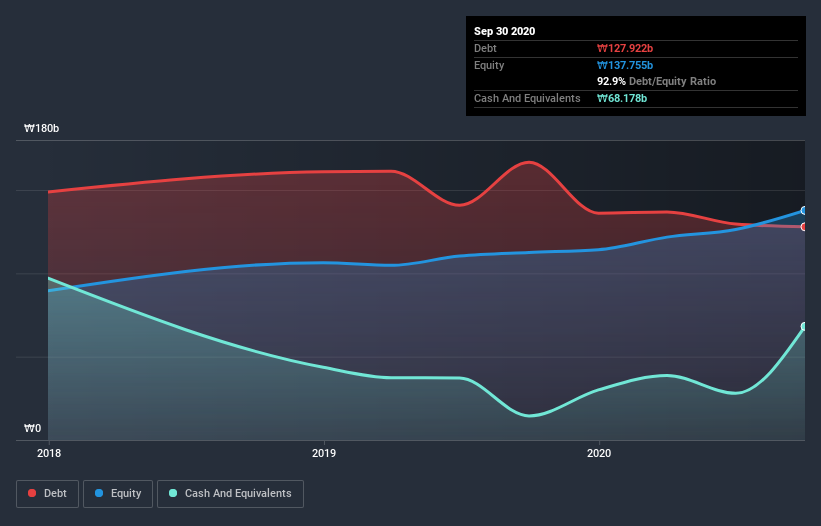Click the 92.9% Debt/Equity Ratio text

pyautogui.click(x=657, y=82)
